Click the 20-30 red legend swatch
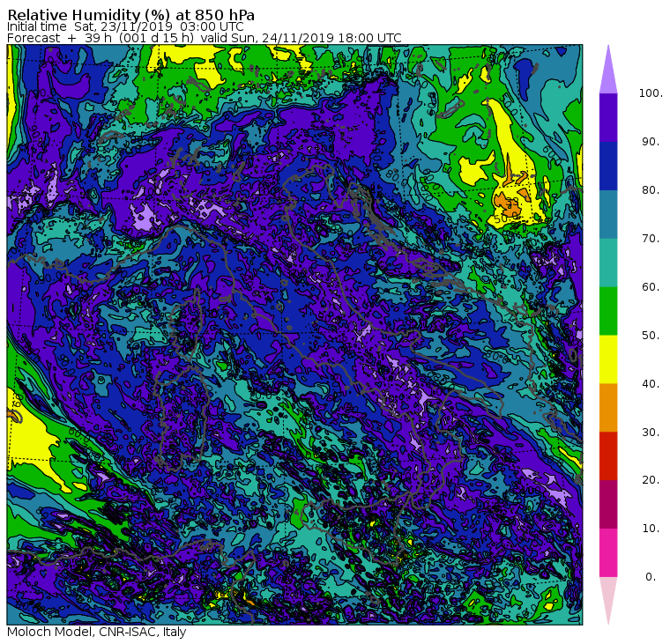Image resolution: width=670 pixels, height=644 pixels. (x=608, y=456)
